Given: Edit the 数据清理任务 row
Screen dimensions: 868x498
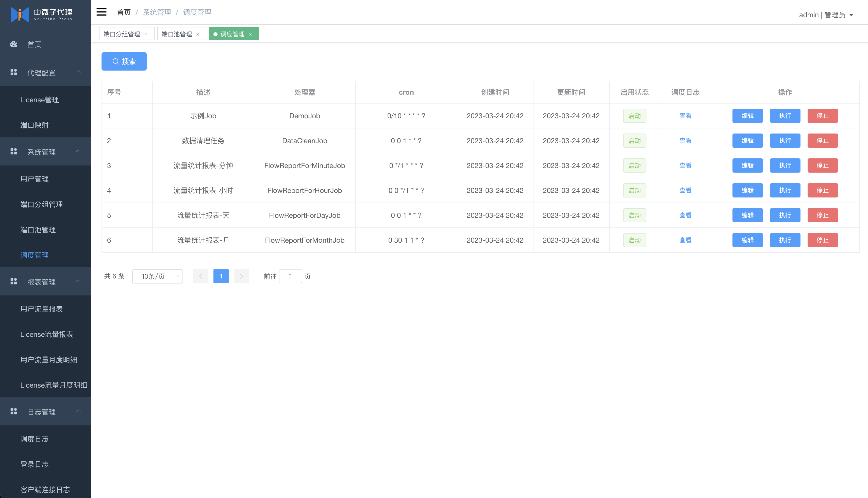Looking at the screenshot, I should (748, 141).
